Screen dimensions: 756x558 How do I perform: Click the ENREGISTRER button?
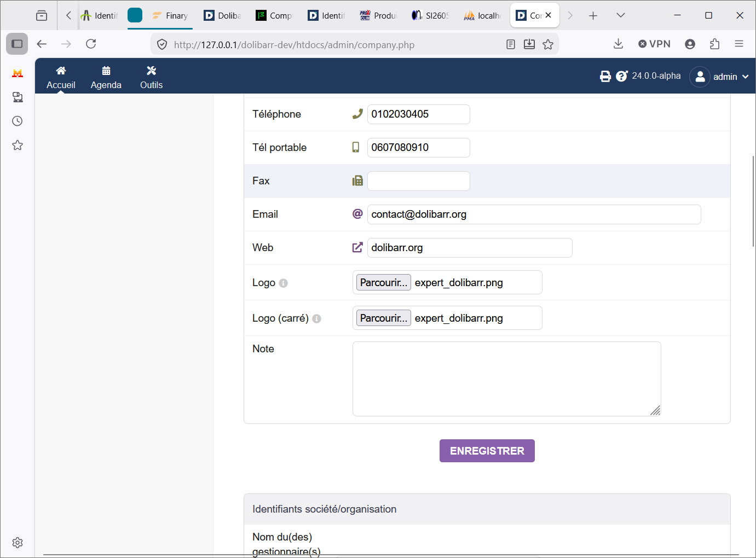coord(487,451)
